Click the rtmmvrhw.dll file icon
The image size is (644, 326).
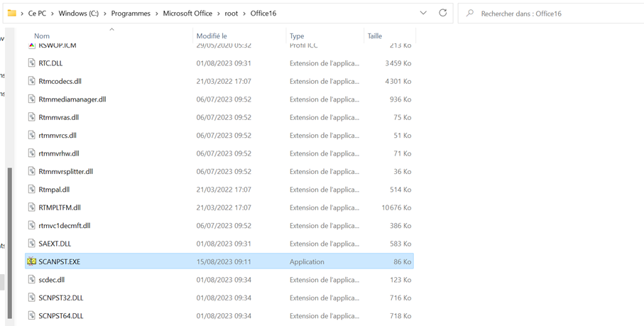click(x=32, y=153)
